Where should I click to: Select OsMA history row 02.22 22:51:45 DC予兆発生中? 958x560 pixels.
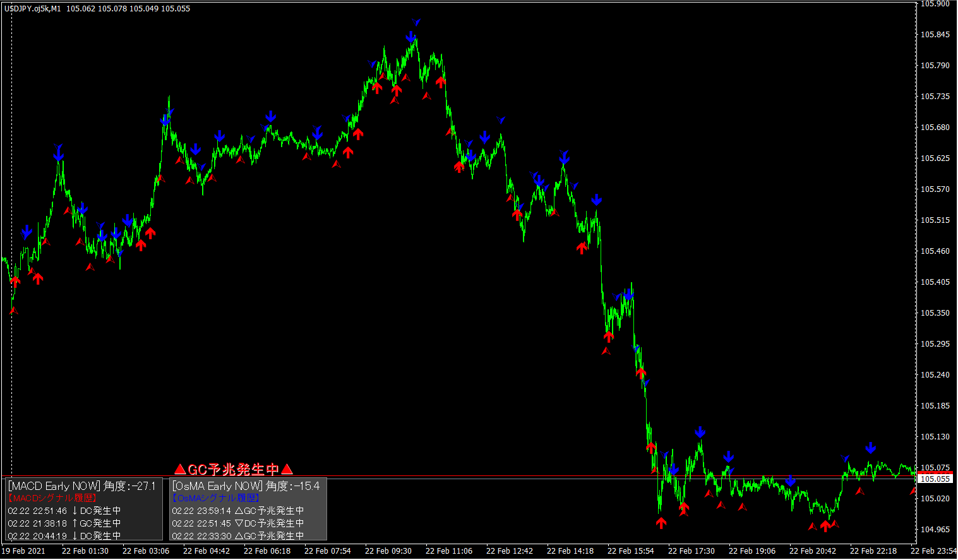click(238, 523)
